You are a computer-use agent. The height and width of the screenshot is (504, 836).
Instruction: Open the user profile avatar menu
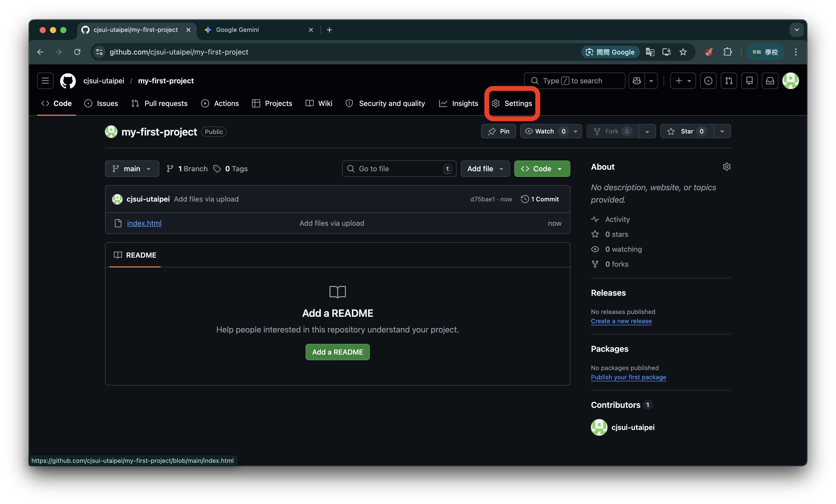[x=790, y=81]
